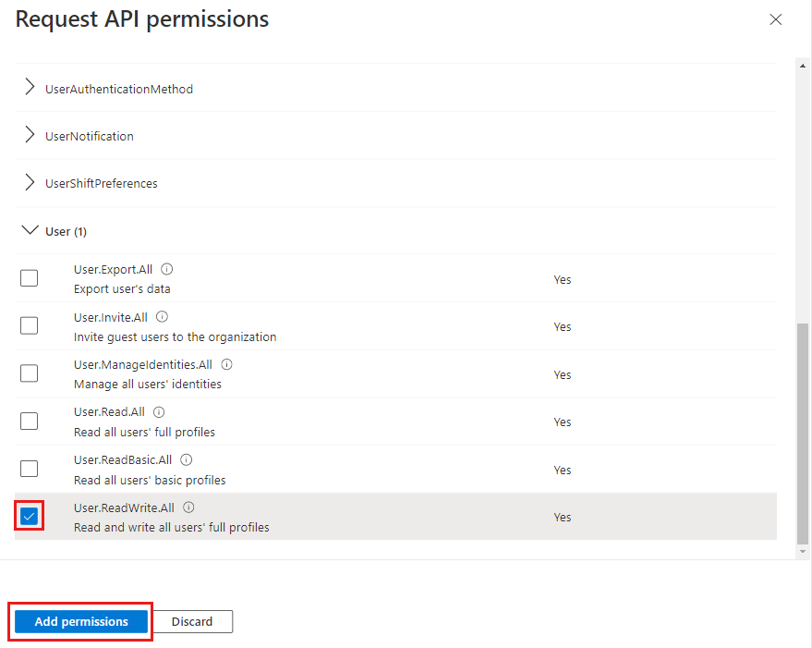Click the vertical scrollbar thumb

point(803,434)
